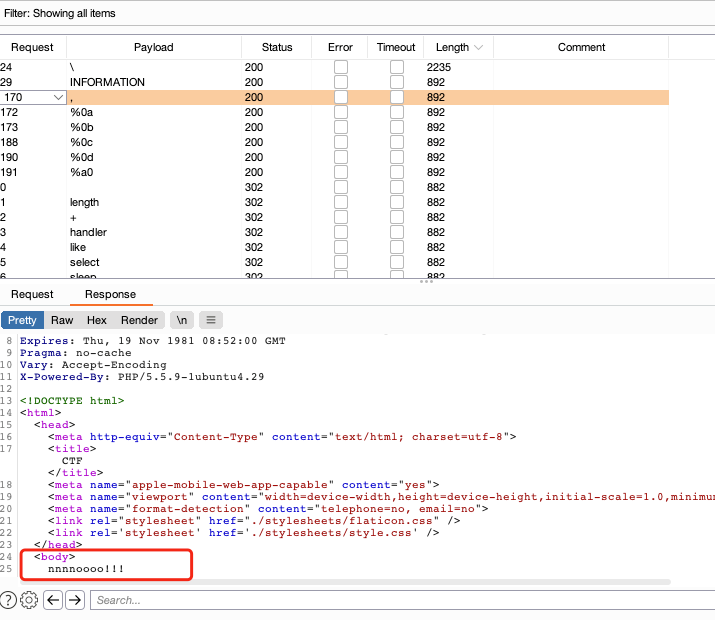Click the help question mark icon
The height and width of the screenshot is (620, 715).
pyautogui.click(x=9, y=600)
